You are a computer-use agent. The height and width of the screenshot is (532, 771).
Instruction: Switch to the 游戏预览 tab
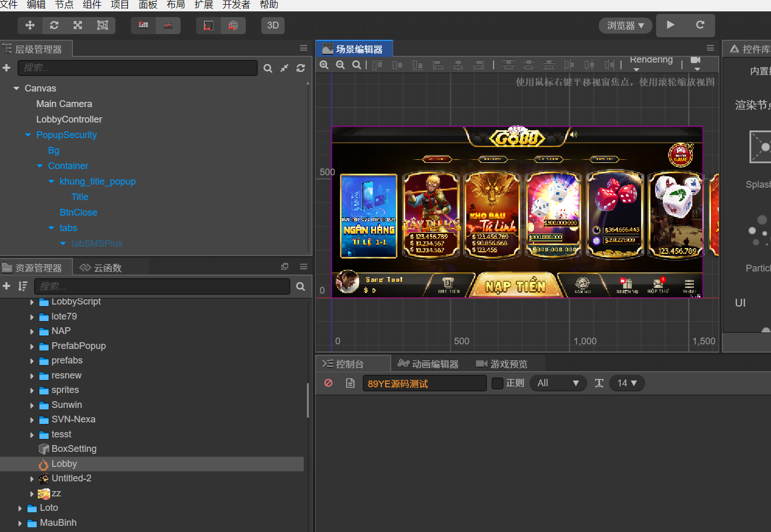tap(501, 364)
